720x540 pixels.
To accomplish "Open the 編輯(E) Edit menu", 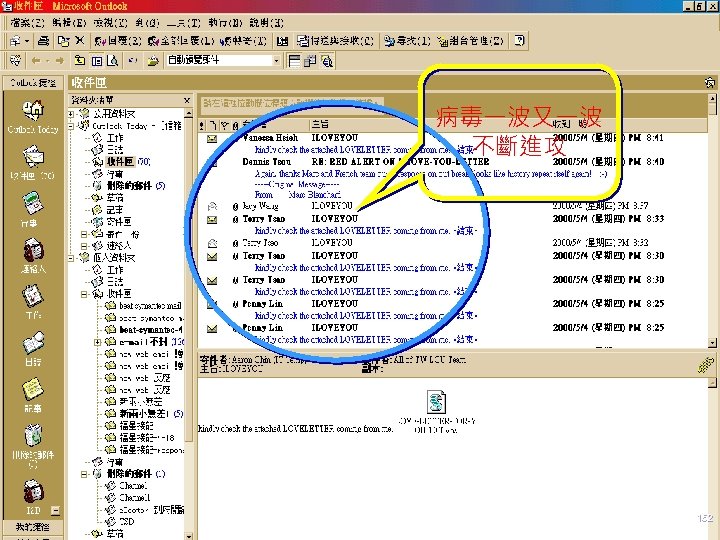I will click(x=69, y=22).
